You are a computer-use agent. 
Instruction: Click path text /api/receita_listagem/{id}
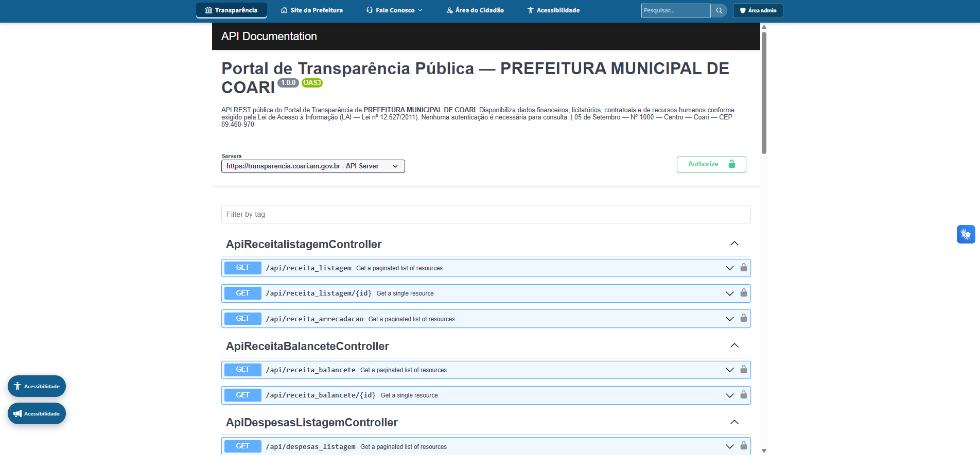[x=319, y=293]
